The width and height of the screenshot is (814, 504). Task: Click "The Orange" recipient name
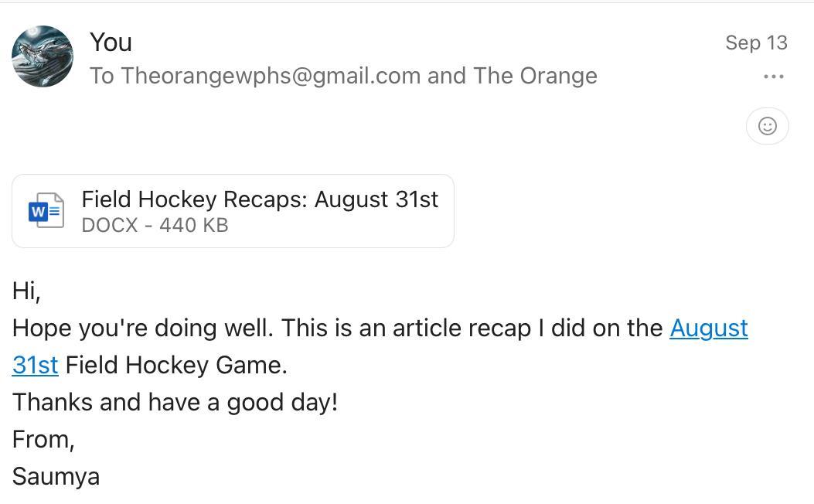[535, 76]
